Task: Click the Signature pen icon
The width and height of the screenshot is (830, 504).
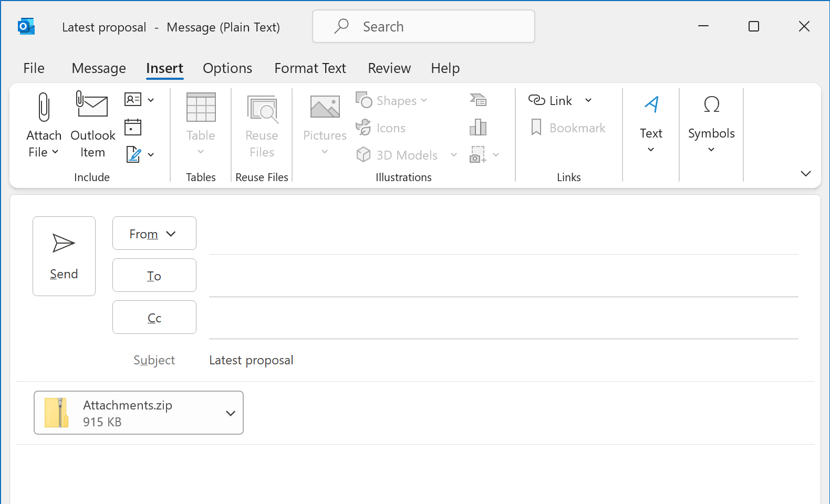Action: [x=133, y=154]
